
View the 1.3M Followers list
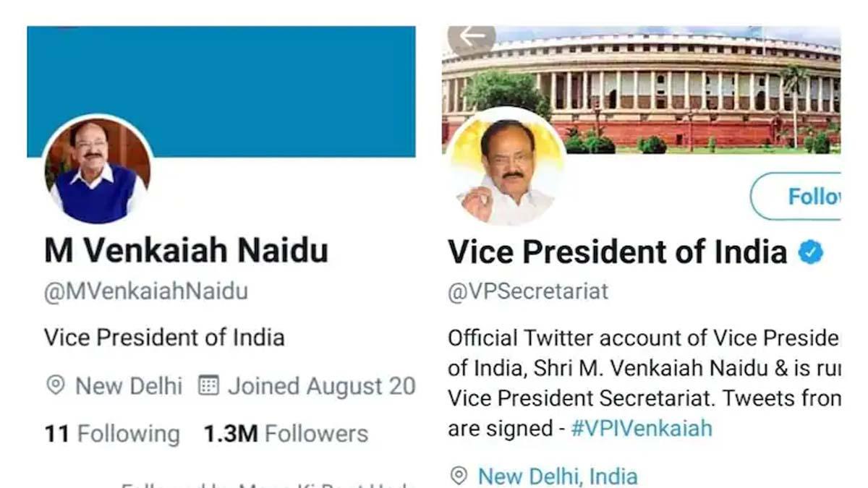click(x=286, y=433)
